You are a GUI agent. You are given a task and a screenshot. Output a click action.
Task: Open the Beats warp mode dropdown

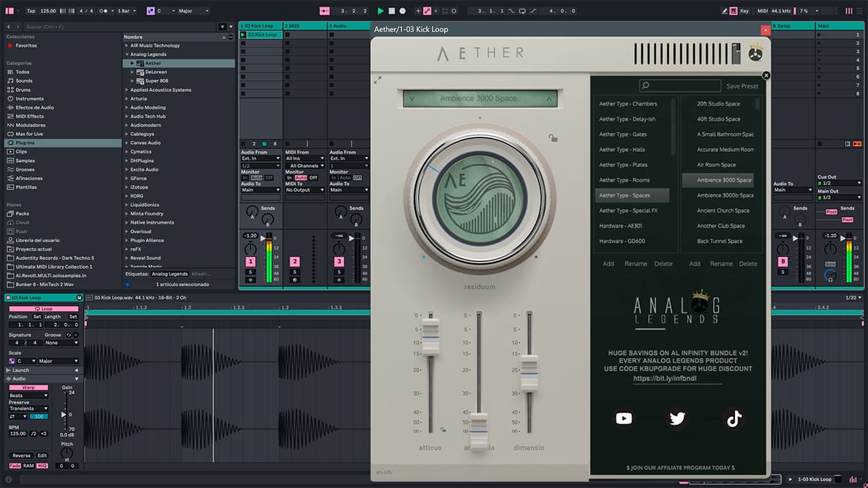pyautogui.click(x=28, y=395)
